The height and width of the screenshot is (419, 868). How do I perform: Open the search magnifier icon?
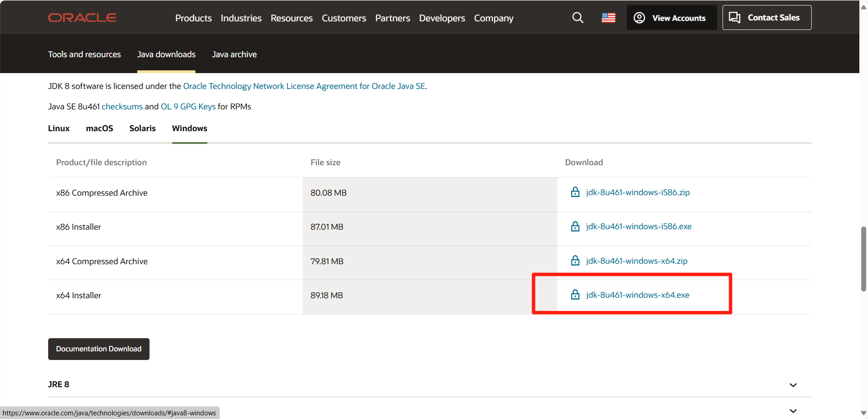(578, 18)
